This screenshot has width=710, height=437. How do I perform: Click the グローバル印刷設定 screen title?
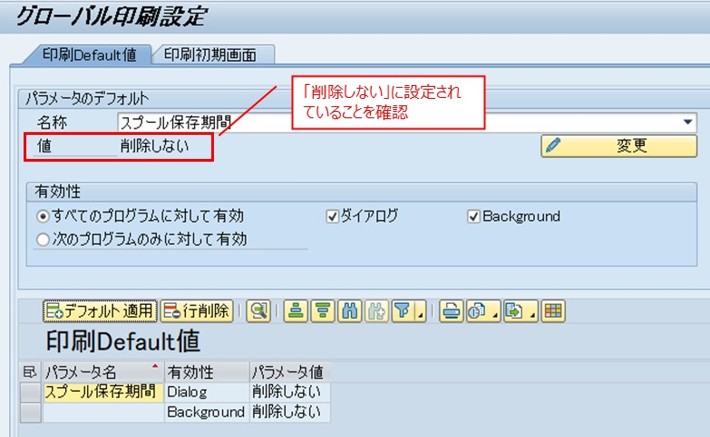[x=111, y=17]
